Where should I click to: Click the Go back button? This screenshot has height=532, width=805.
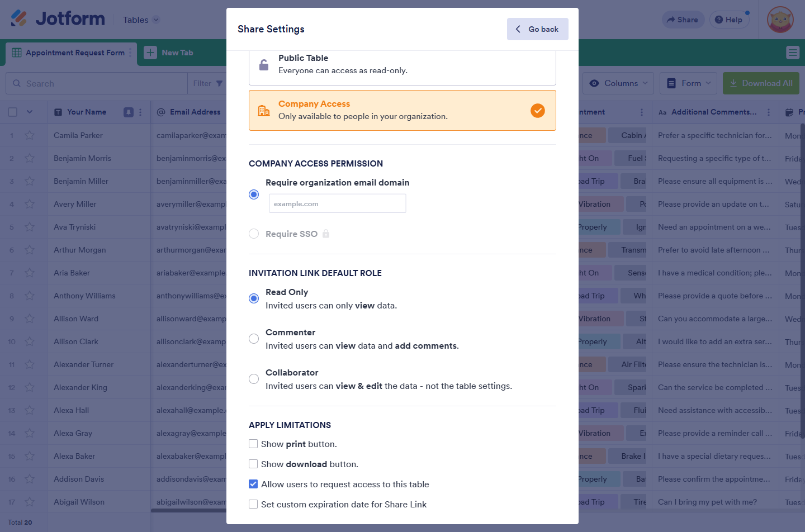coord(537,29)
